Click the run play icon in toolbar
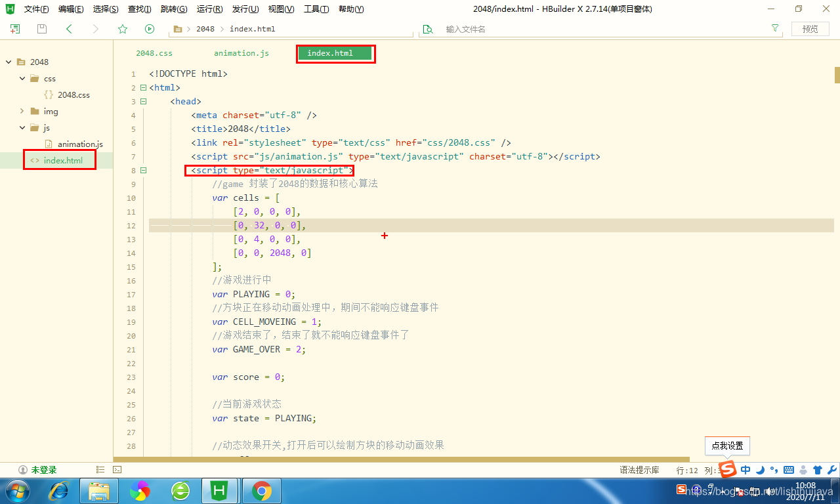Viewport: 840px width, 504px height. pyautogui.click(x=150, y=29)
